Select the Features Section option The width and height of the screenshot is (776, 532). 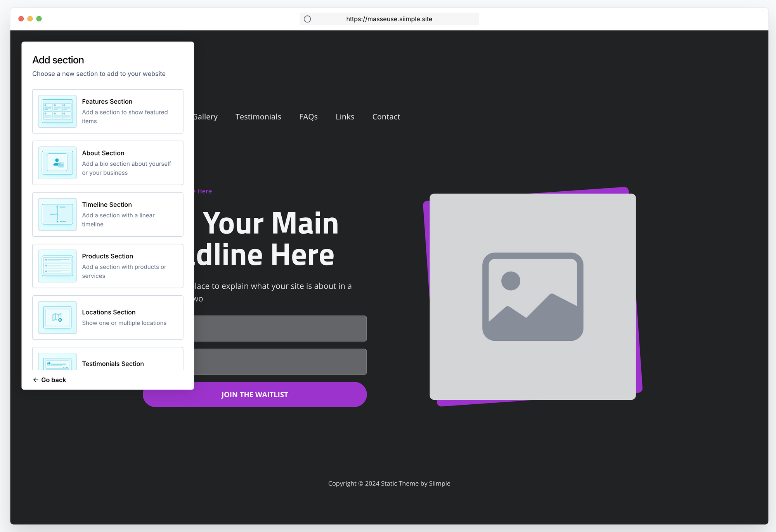pyautogui.click(x=107, y=111)
